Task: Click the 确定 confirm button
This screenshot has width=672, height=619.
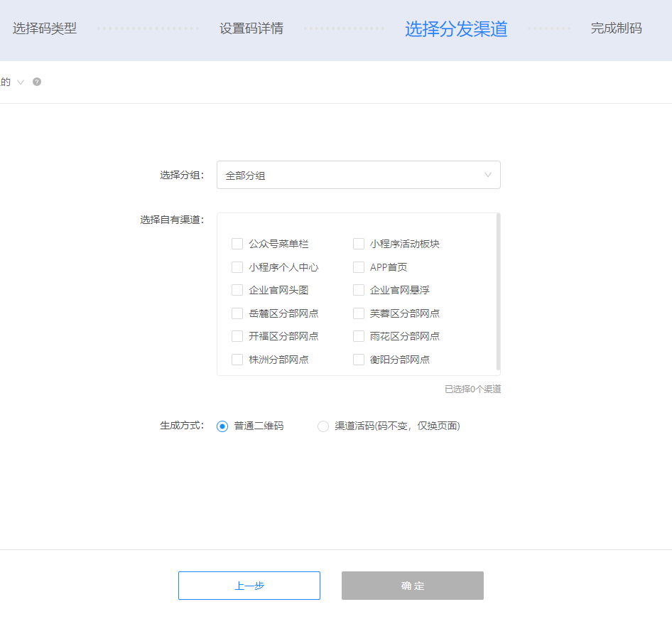Action: click(x=412, y=585)
